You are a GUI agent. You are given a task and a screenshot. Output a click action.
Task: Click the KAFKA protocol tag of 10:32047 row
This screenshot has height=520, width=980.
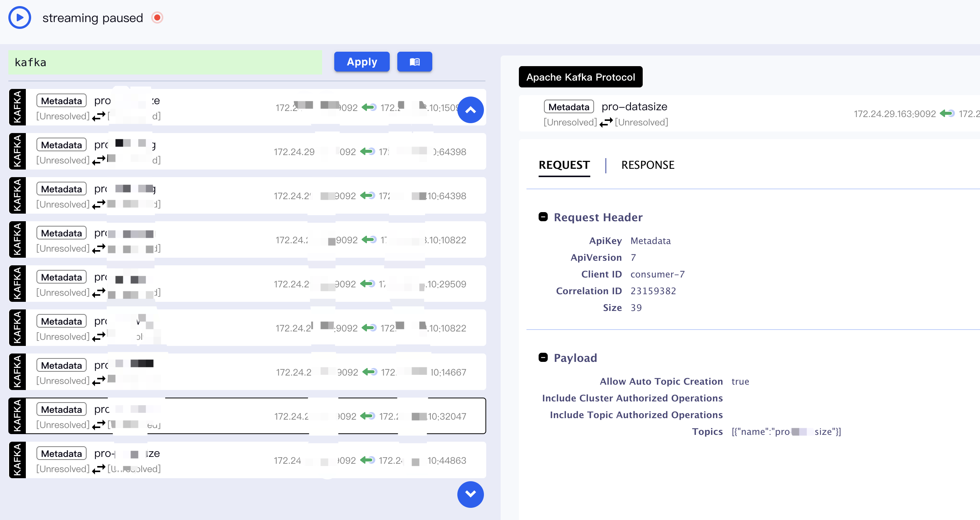17,416
